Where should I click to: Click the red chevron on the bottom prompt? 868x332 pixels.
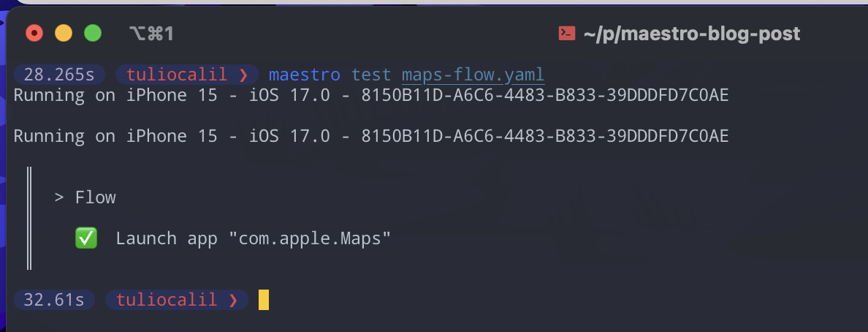click(232, 301)
